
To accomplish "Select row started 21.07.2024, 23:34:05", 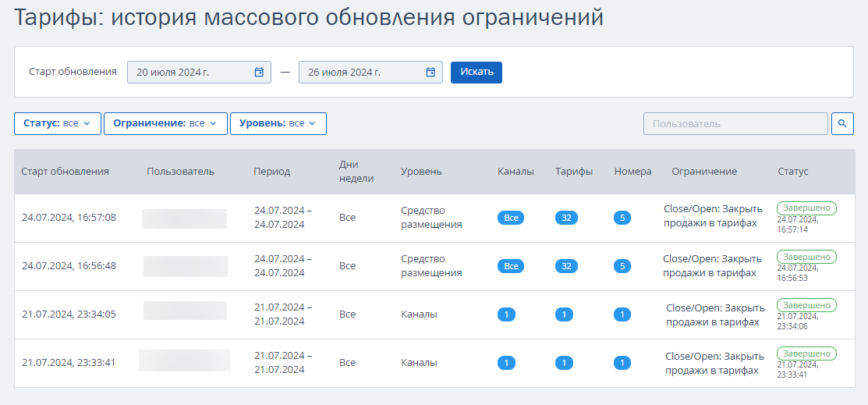I will pos(69,314).
